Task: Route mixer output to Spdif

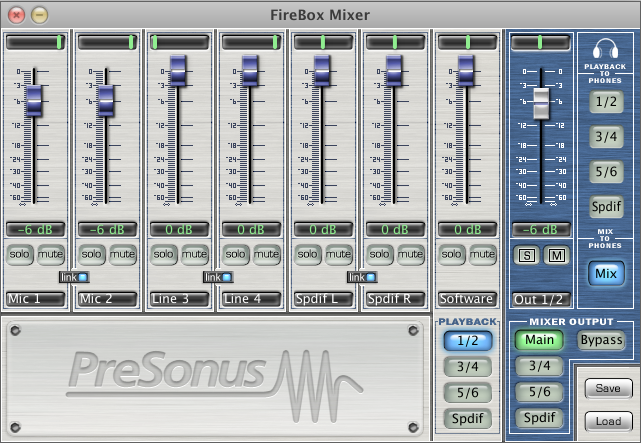Action: click(x=539, y=418)
